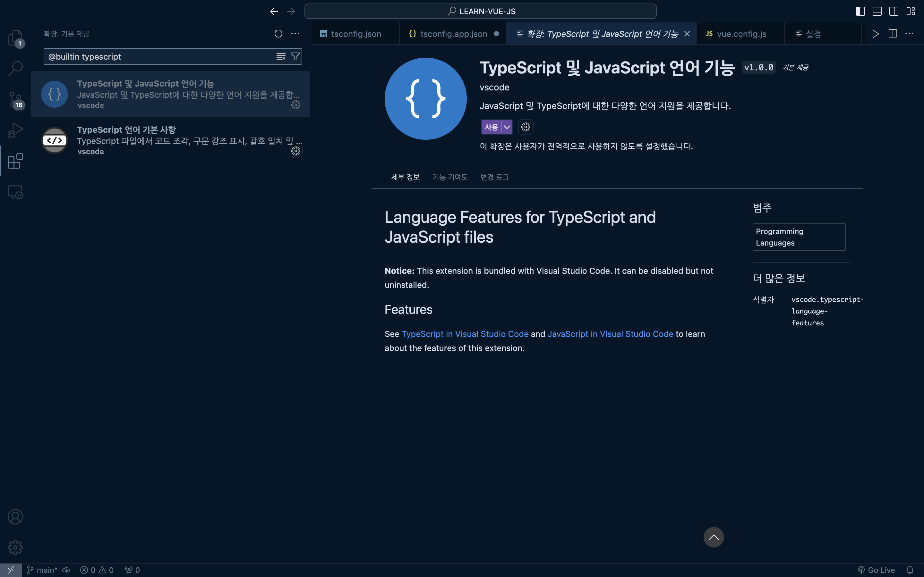This screenshot has width=924, height=577.
Task: Open TypeScript in Visual Studio Code link
Action: pos(465,334)
